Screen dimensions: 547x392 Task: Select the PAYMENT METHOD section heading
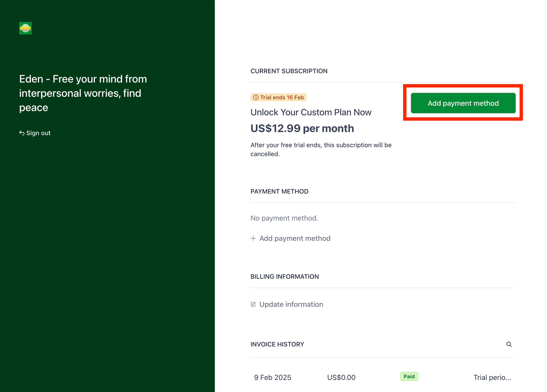(279, 191)
